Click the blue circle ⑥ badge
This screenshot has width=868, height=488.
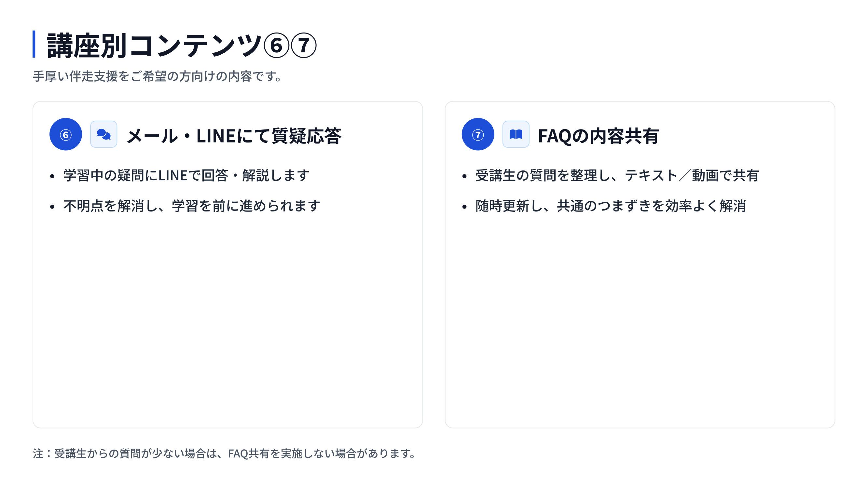[x=66, y=134]
